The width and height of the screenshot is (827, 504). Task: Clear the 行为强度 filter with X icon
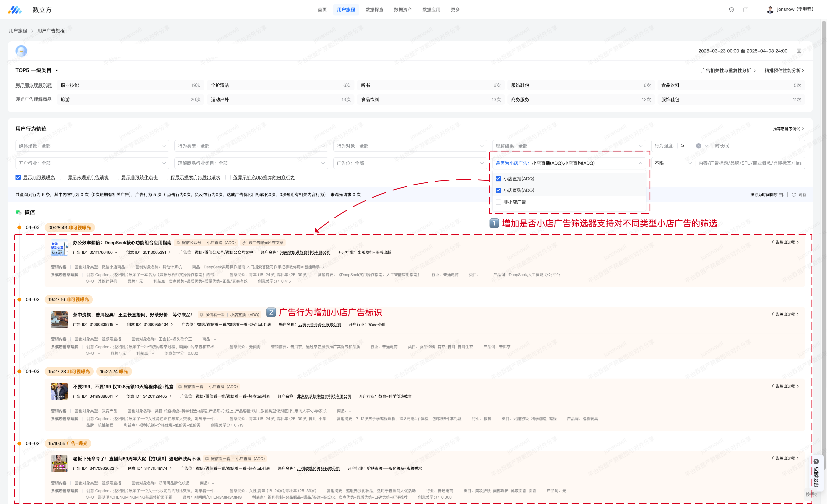tap(698, 146)
